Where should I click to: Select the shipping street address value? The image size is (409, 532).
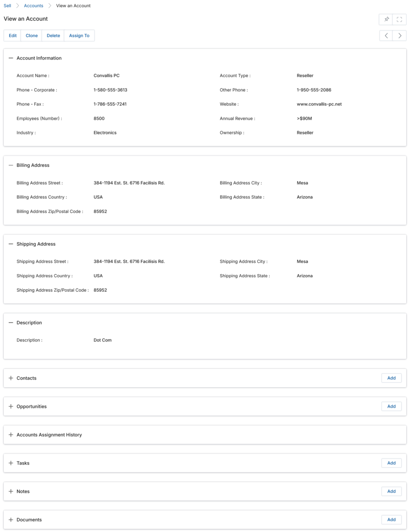point(129,261)
